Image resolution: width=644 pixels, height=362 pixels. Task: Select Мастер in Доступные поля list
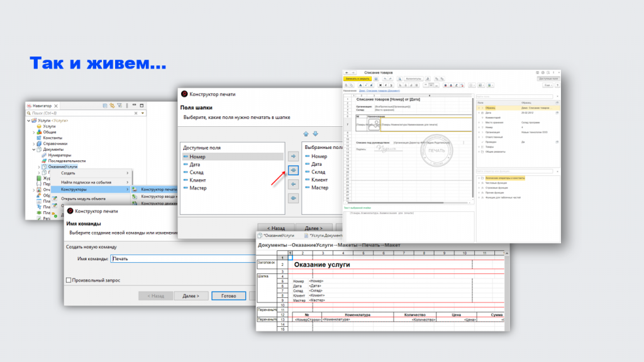point(233,188)
